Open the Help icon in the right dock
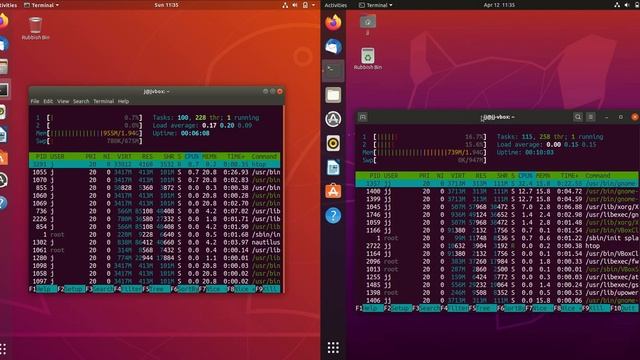The height and width of the screenshot is (360, 640). click(333, 215)
